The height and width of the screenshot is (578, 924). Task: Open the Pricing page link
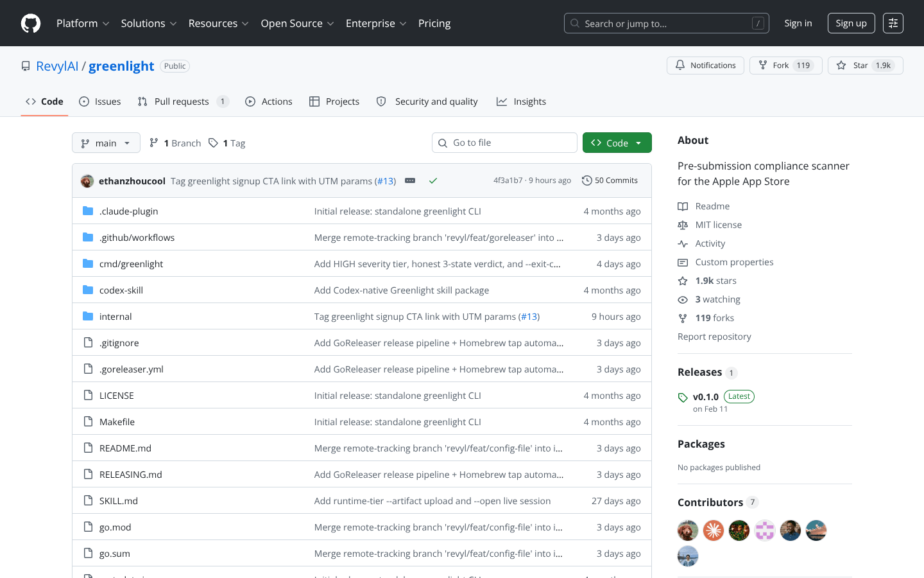click(x=434, y=23)
